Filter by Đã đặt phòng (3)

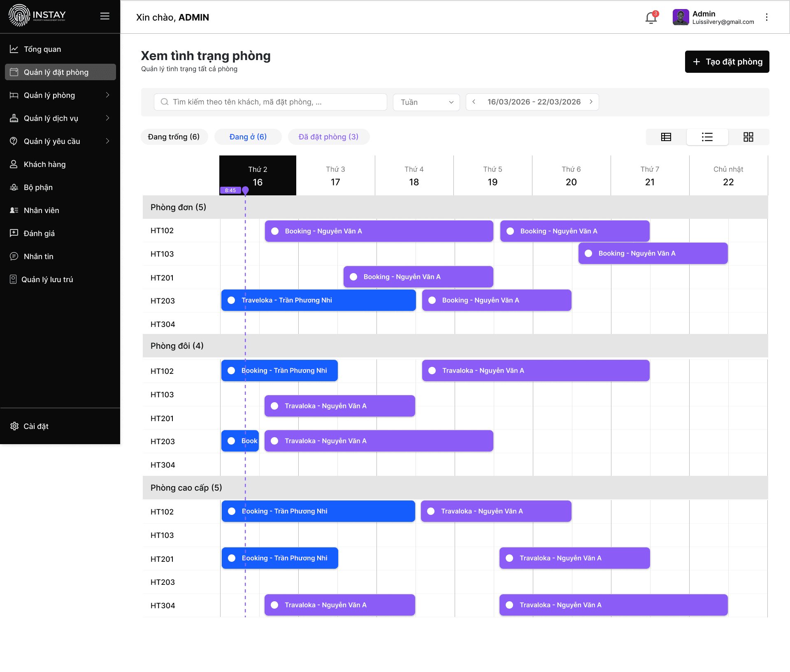click(328, 137)
